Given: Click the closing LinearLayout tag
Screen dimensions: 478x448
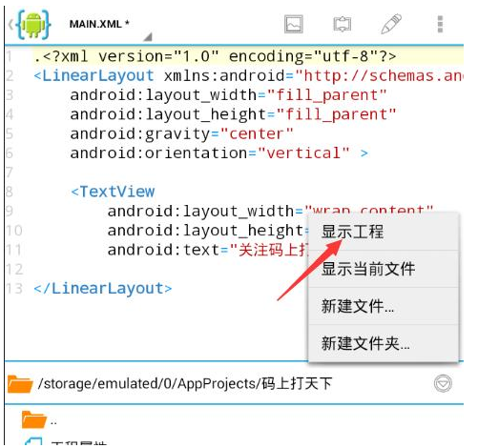Looking at the screenshot, I should 103,289.
